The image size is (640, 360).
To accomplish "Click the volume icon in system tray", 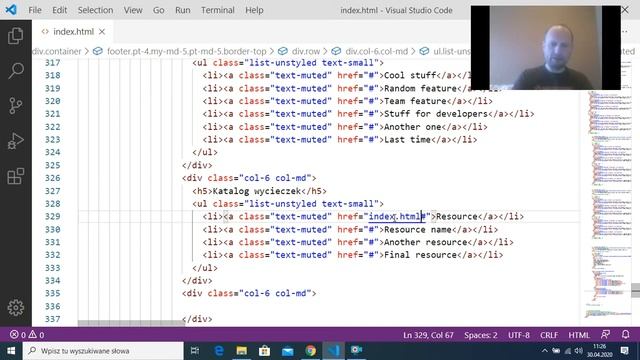I will pos(578,351).
